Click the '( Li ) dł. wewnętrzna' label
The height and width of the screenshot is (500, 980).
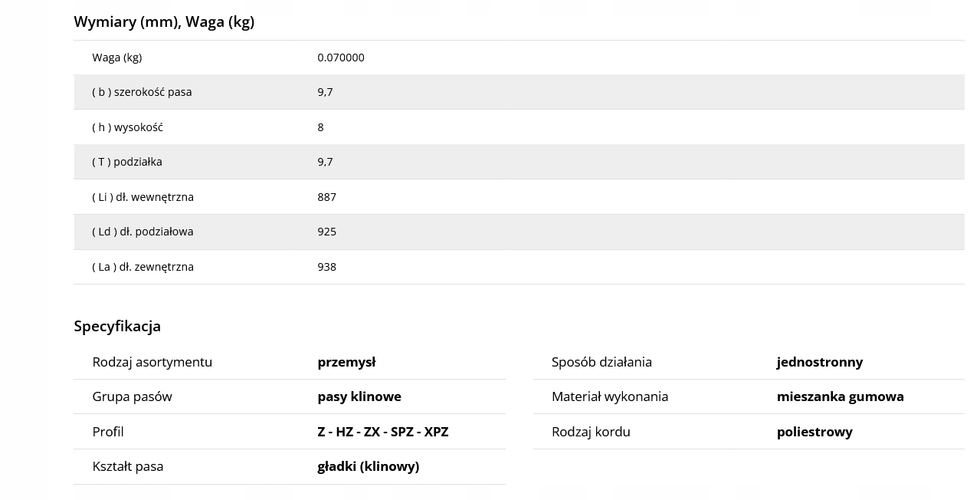(143, 197)
